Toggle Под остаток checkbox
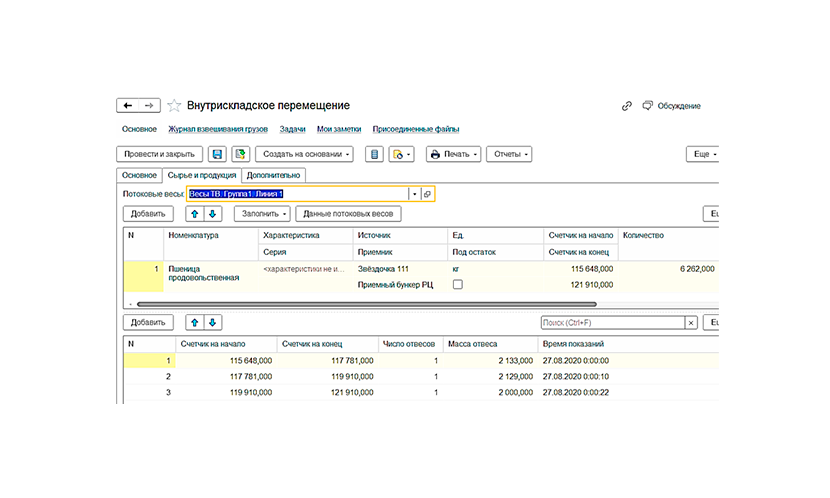830x498 pixels. tap(458, 285)
